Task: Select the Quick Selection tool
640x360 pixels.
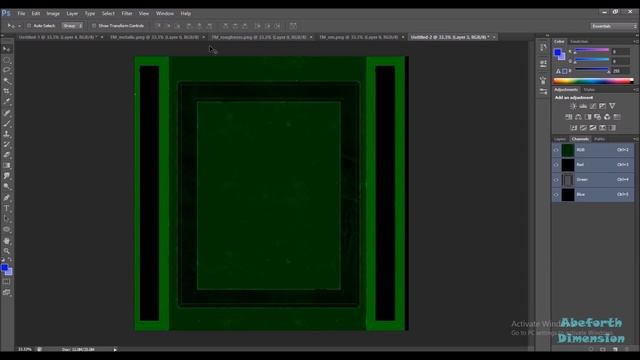Action: 7,81
